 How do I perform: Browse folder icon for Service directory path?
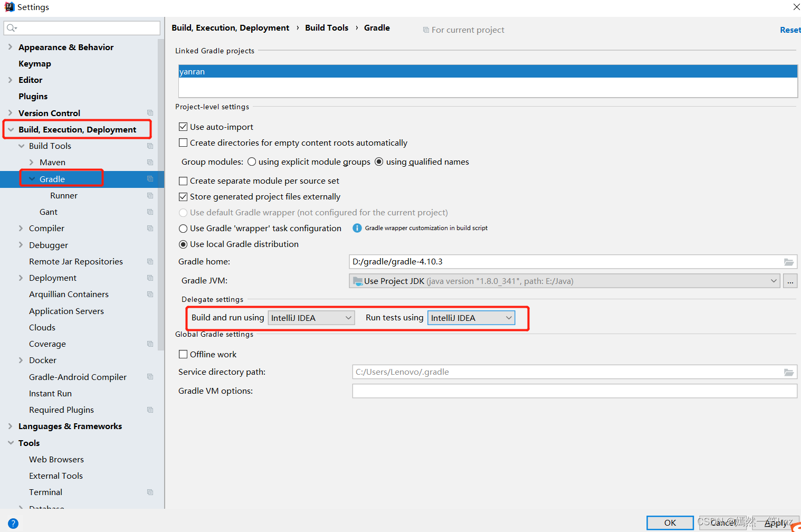[x=789, y=372]
